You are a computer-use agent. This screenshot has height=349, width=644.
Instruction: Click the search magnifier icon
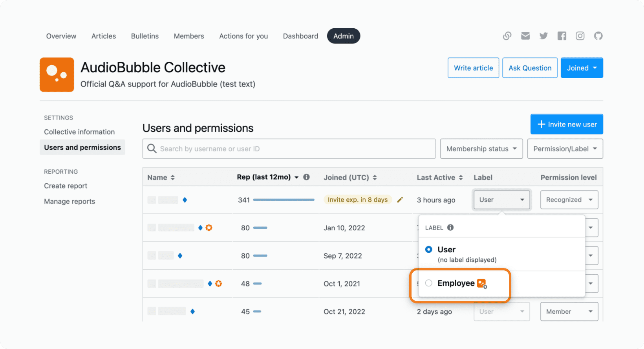point(152,149)
